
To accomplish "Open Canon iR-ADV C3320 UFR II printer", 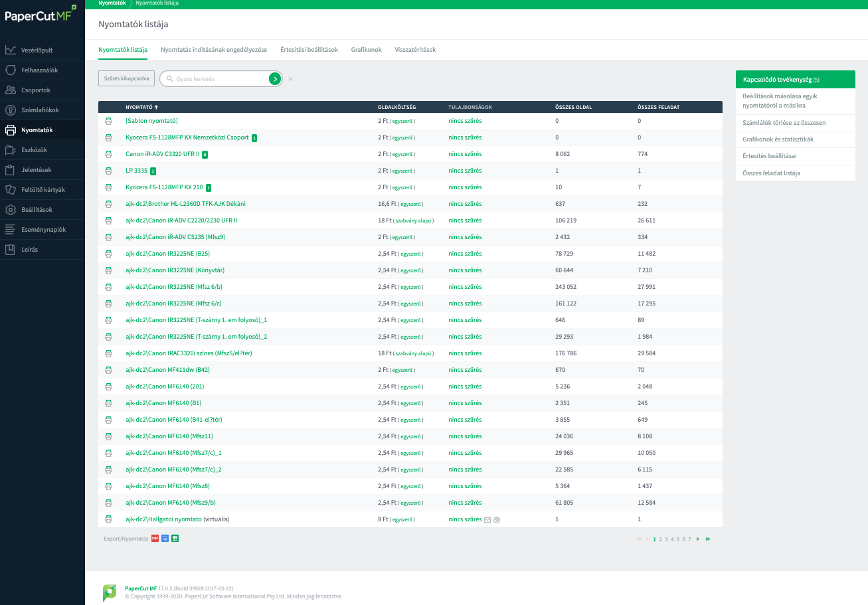I will 162,154.
